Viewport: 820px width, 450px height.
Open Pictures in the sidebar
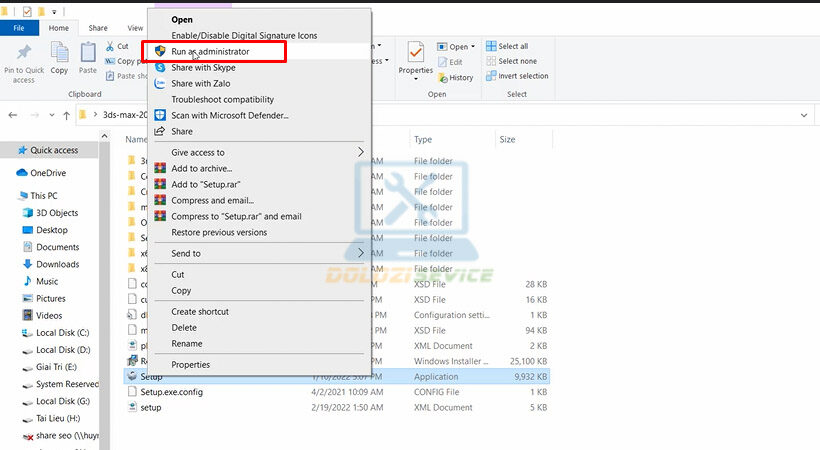(x=44, y=299)
